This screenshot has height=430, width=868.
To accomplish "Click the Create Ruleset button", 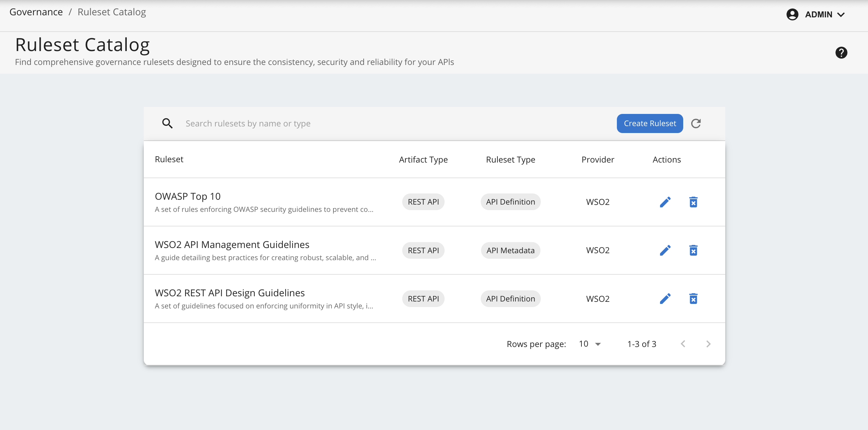I will pos(650,124).
